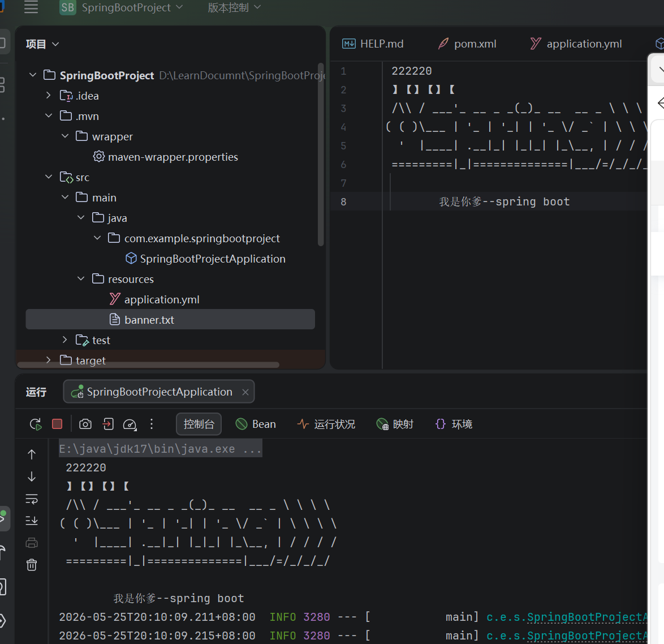Open the 项目 view dropdown
The height and width of the screenshot is (644, 664).
[42, 44]
